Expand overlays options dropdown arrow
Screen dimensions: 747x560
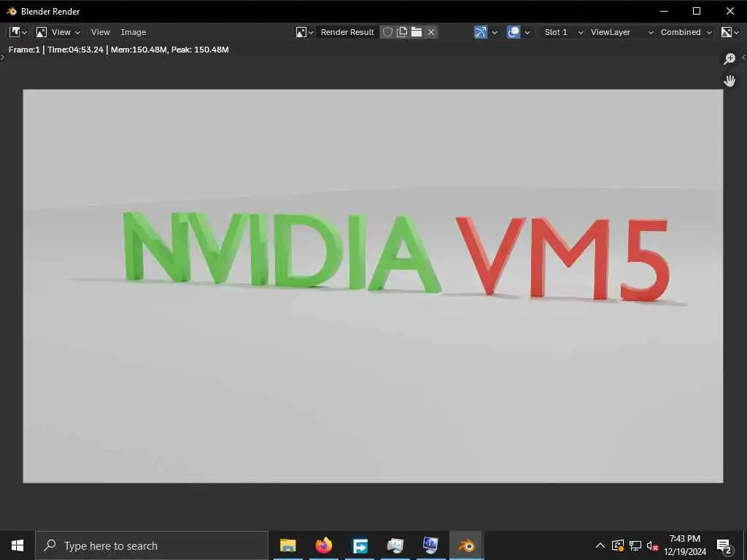pyautogui.click(x=527, y=32)
